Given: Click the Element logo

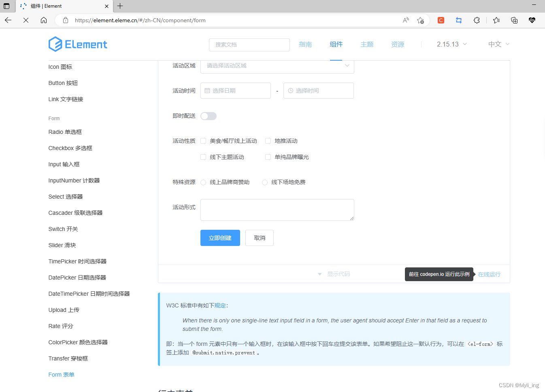Looking at the screenshot, I should 78,44.
